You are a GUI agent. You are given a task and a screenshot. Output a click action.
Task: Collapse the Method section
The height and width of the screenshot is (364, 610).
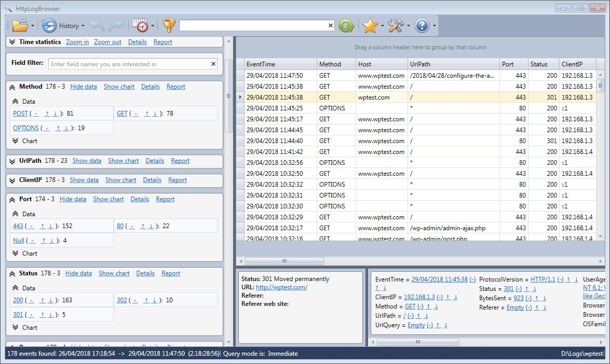(x=12, y=87)
